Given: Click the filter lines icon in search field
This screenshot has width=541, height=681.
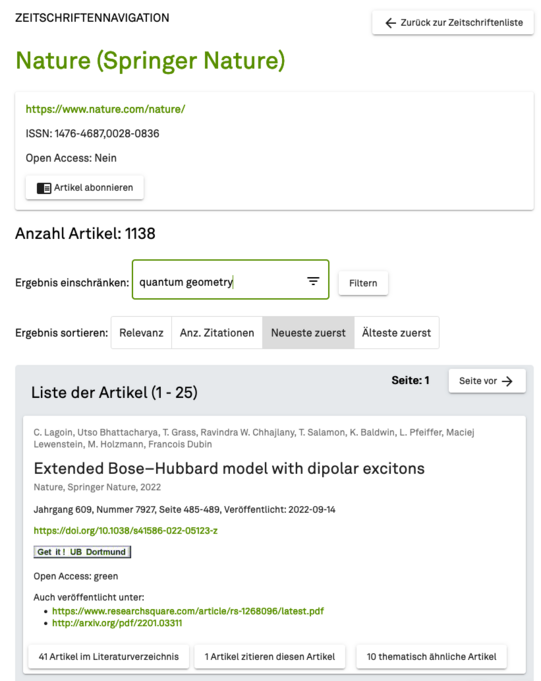Looking at the screenshot, I should (313, 281).
